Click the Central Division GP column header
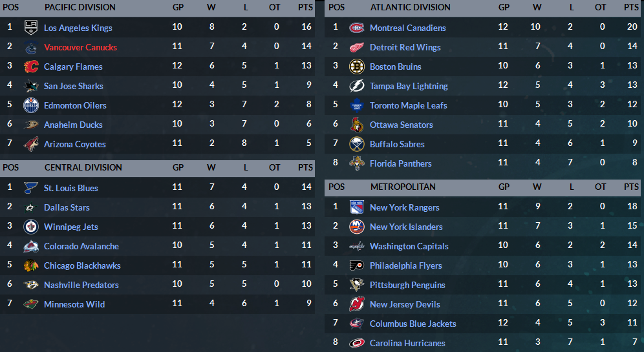Screen dimensions: 644x352 [178, 167]
